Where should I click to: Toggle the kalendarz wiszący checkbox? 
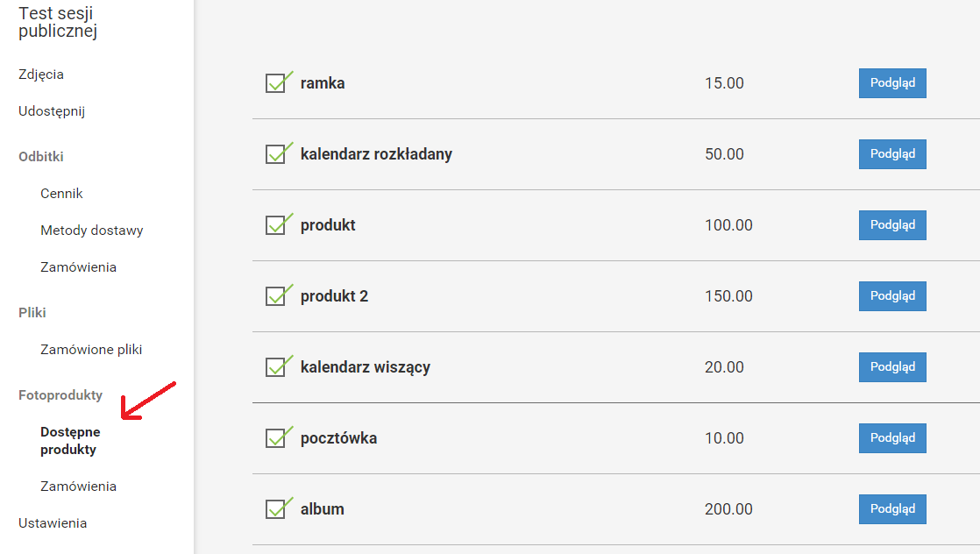pyautogui.click(x=275, y=368)
